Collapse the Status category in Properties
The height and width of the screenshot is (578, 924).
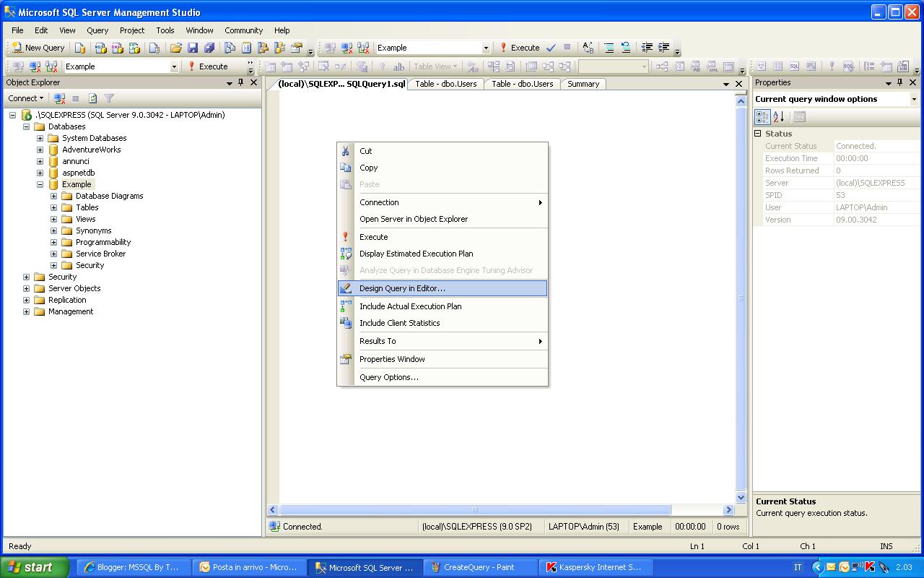point(758,134)
